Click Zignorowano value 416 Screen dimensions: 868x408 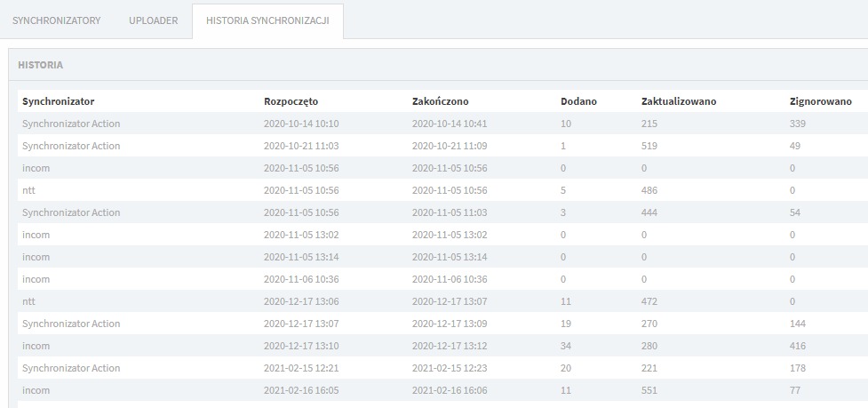click(x=798, y=346)
